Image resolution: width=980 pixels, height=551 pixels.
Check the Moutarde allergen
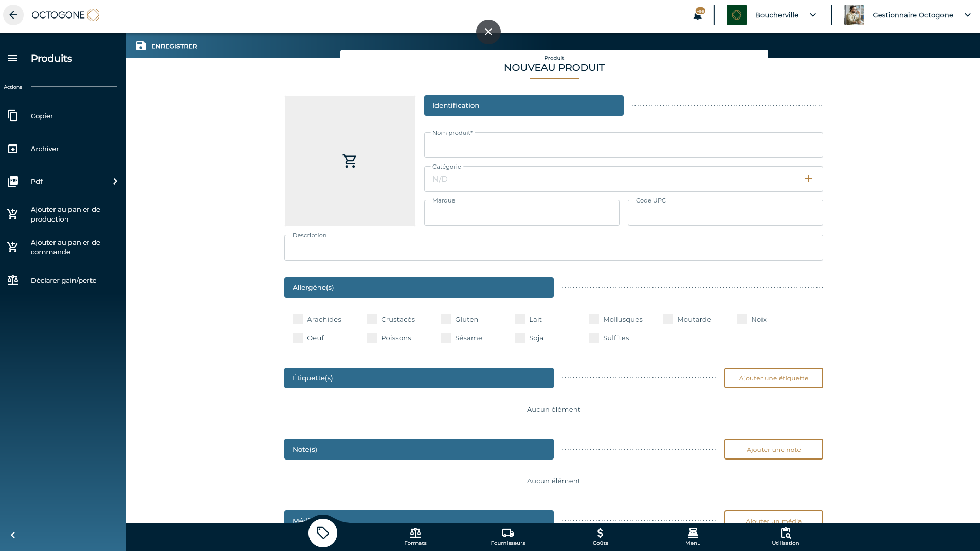[668, 319]
